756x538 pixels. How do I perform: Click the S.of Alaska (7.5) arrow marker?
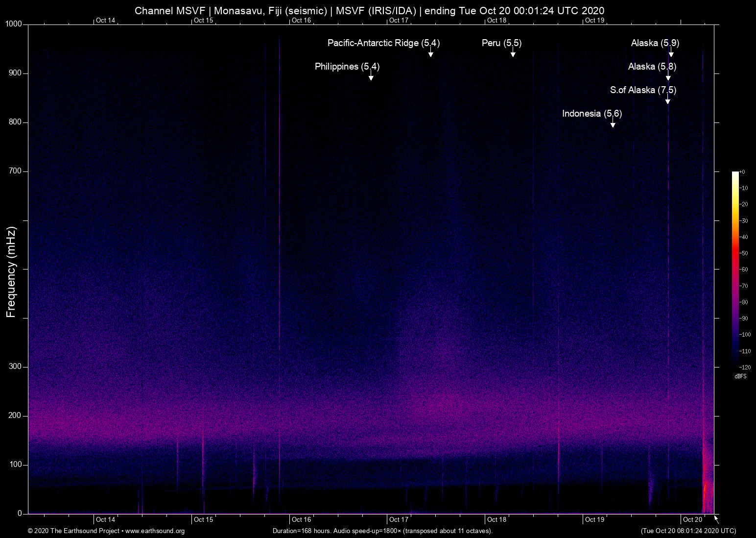coord(668,100)
